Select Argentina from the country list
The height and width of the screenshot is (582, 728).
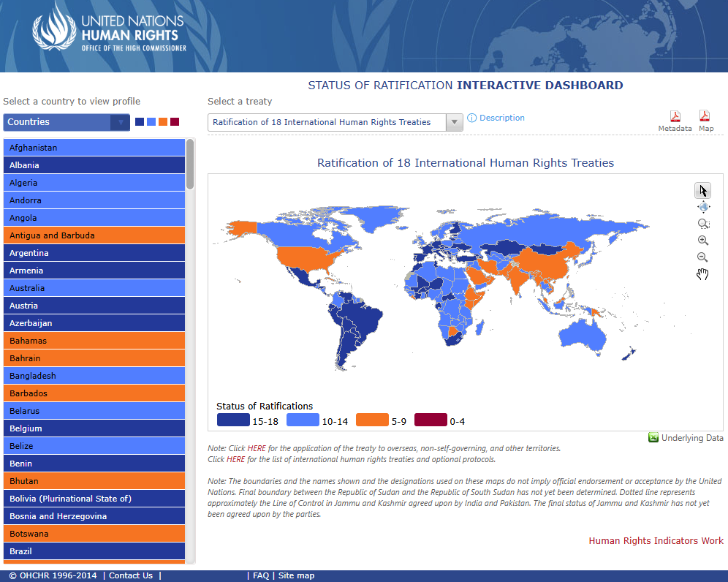[x=94, y=253]
